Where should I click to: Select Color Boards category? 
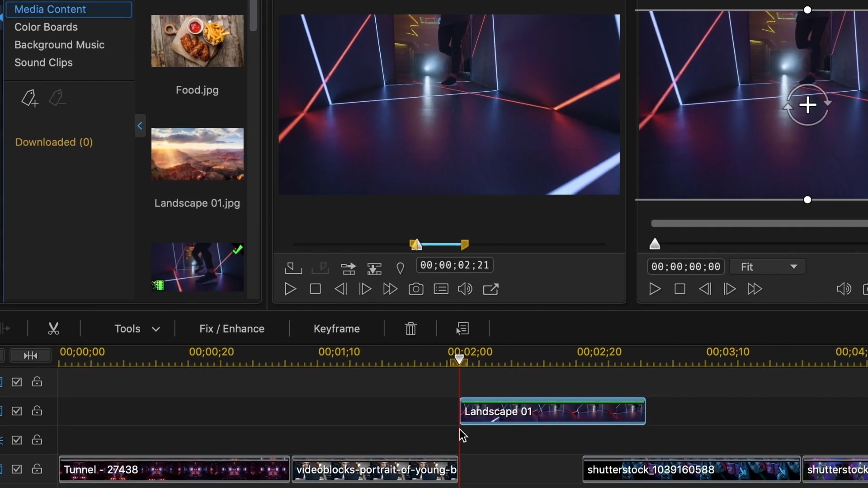coord(46,26)
